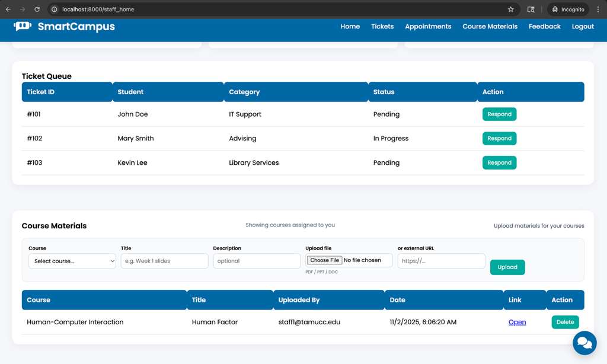Open the chat bubble widget
607x364 pixels.
point(584,343)
